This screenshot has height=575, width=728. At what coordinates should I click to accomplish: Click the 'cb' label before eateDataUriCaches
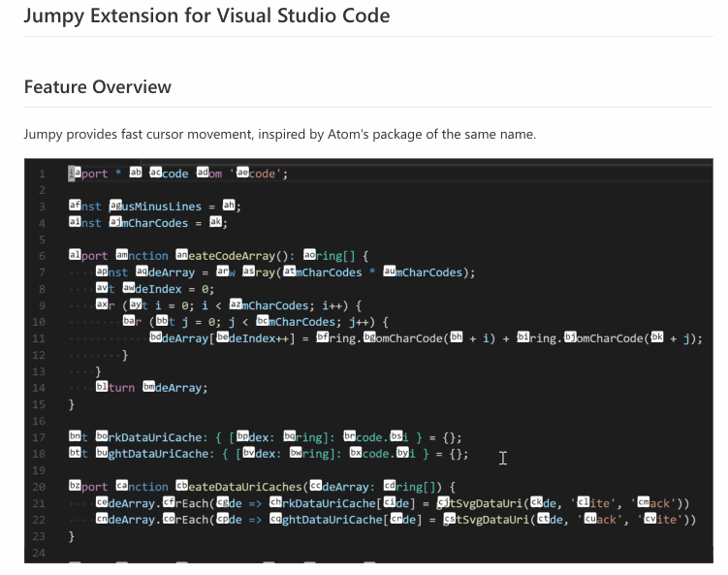(184, 487)
